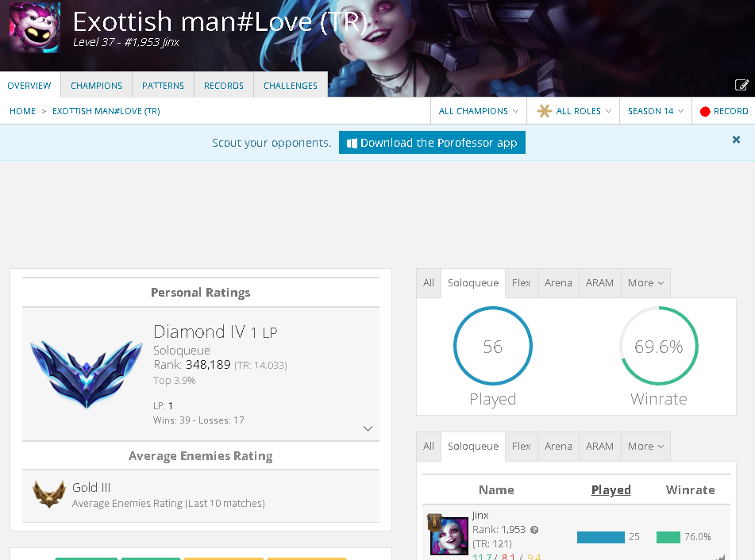Screen dimensions: 755x560
Task: Sort champion table by Name
Action: tap(496, 489)
